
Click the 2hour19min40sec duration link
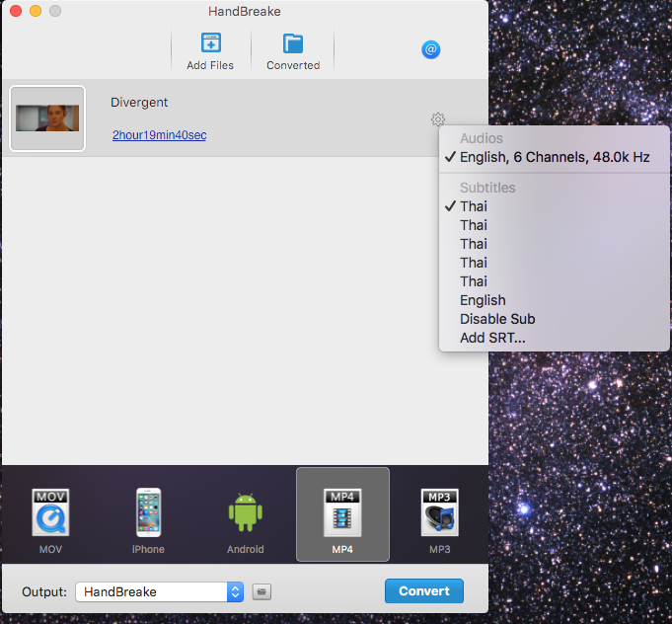[x=160, y=135]
